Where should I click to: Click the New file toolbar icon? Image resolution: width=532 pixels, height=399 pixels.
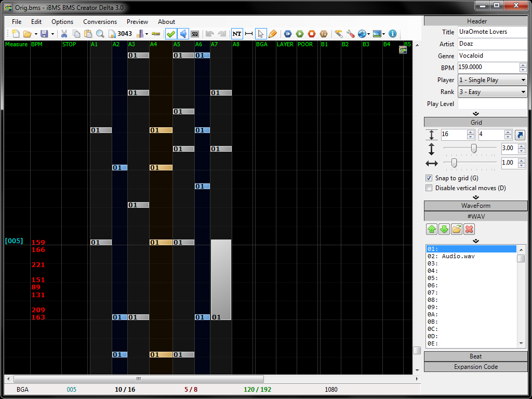point(16,34)
